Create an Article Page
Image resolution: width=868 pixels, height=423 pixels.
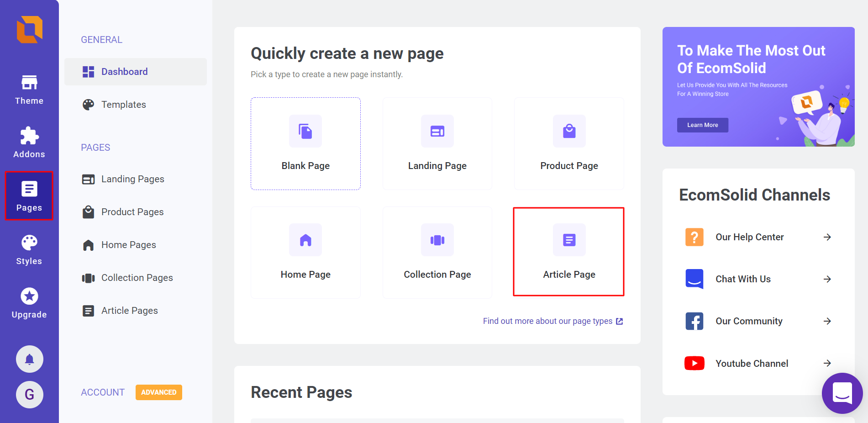click(569, 252)
